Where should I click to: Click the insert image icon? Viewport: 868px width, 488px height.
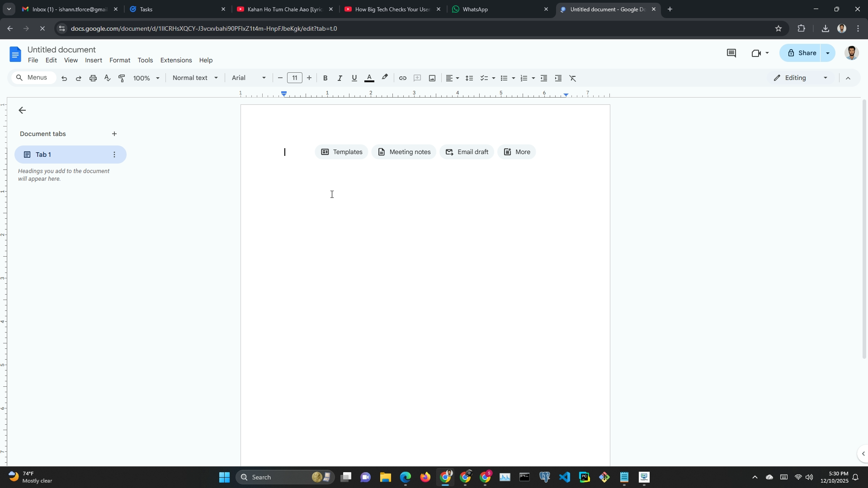[432, 78]
